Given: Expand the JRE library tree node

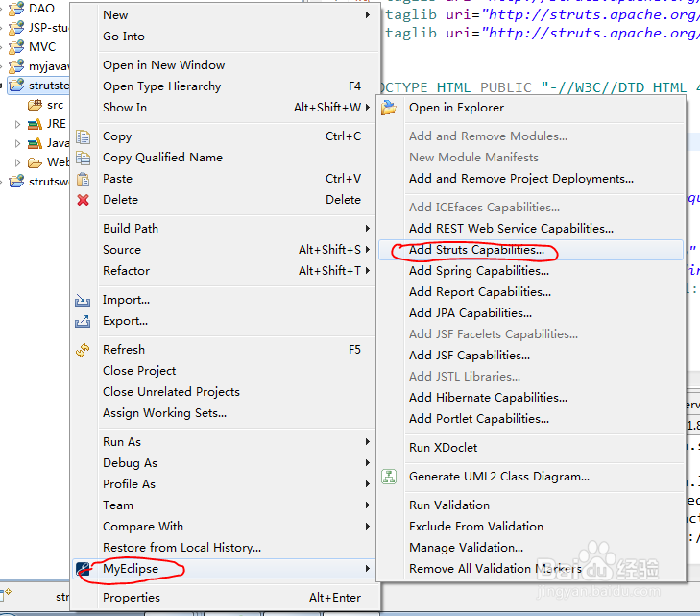Looking at the screenshot, I should [x=17, y=124].
